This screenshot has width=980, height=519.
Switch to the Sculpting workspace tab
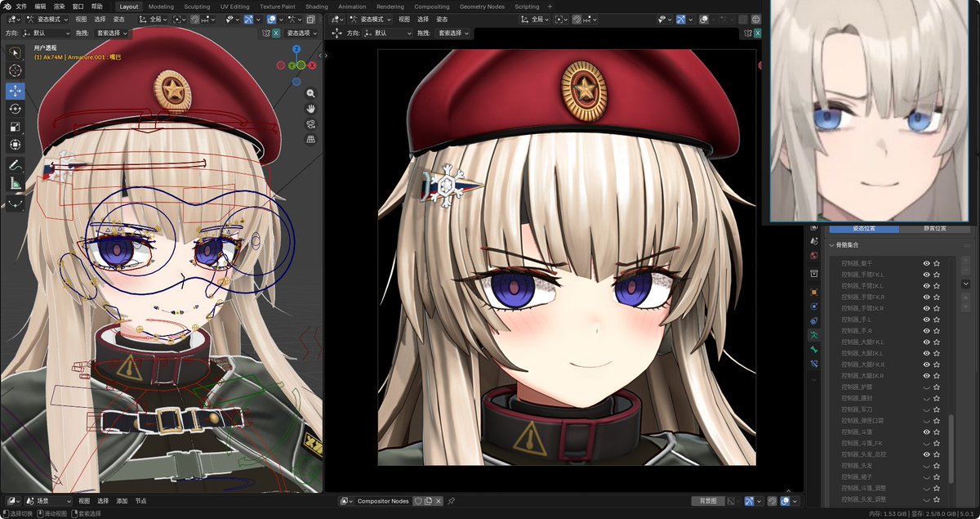[197, 6]
